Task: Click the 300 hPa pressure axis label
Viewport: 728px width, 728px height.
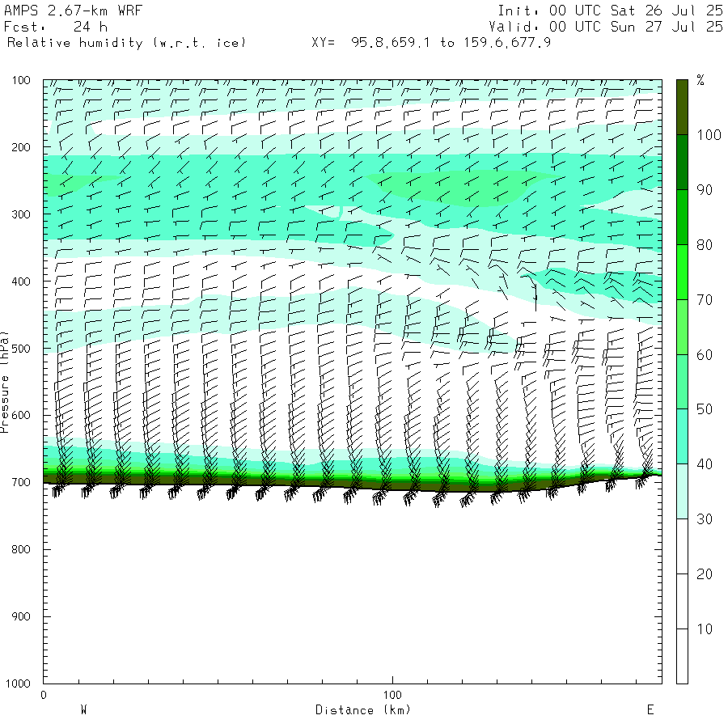Action: [21, 214]
